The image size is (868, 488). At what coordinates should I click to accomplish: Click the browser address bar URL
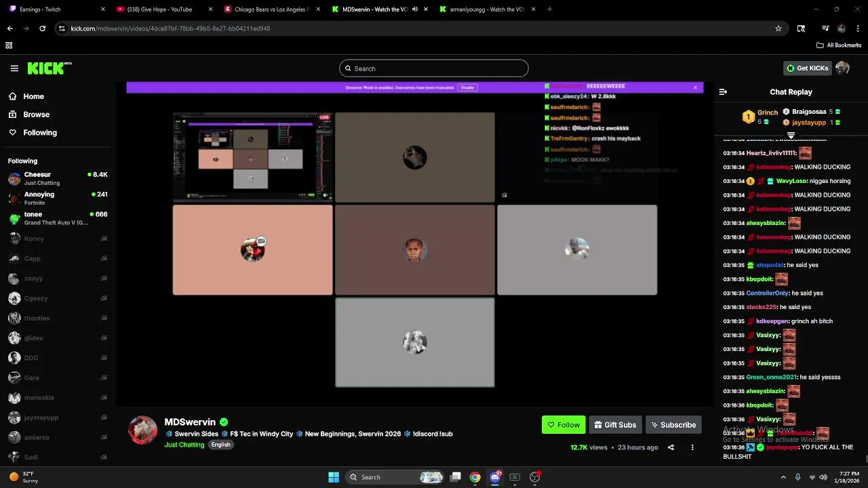click(x=170, y=28)
